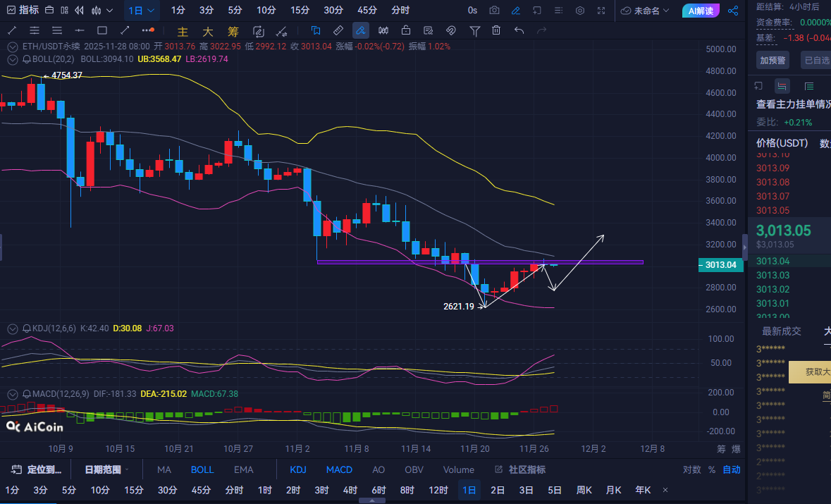This screenshot has width=831, height=504.
Task: Click the filter funnel icon
Action: (x=474, y=30)
